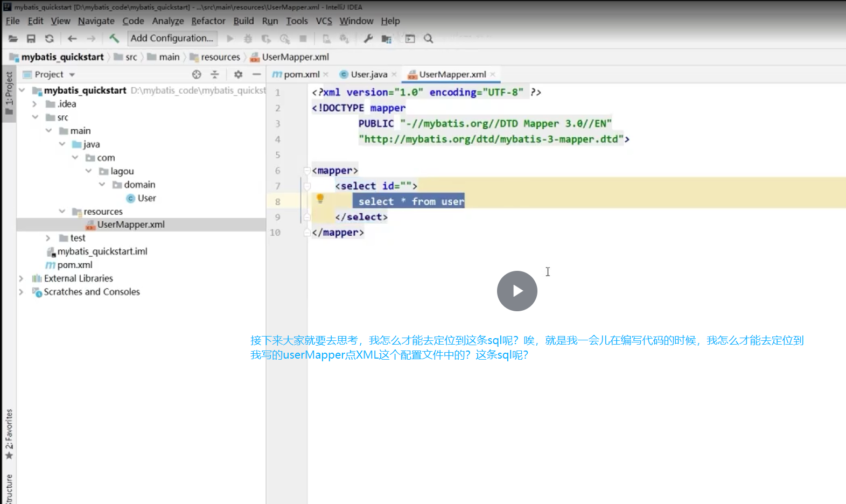This screenshot has height=504, width=846.
Task: Click the Update project VCS icon
Action: [x=344, y=39]
